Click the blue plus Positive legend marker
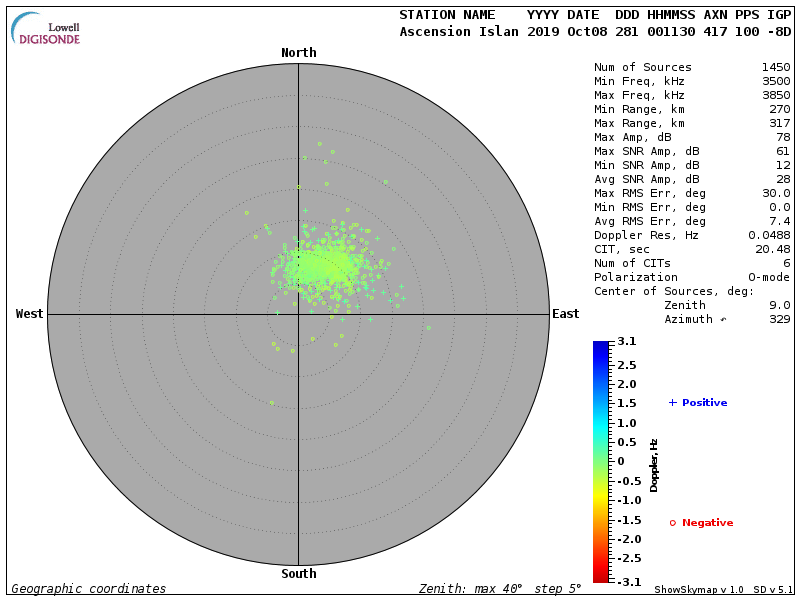Screen dimensions: 800x600 [x=673, y=402]
